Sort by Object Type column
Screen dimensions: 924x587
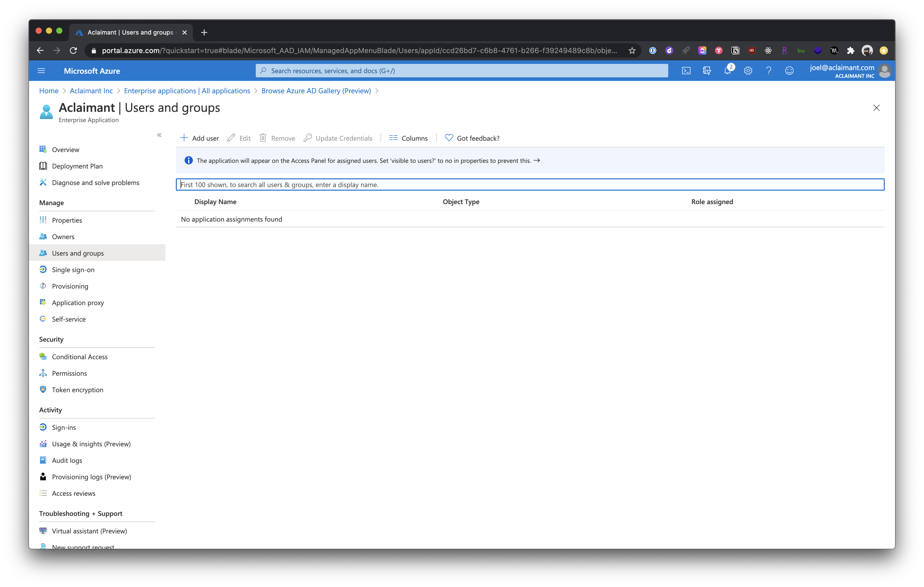tap(461, 202)
